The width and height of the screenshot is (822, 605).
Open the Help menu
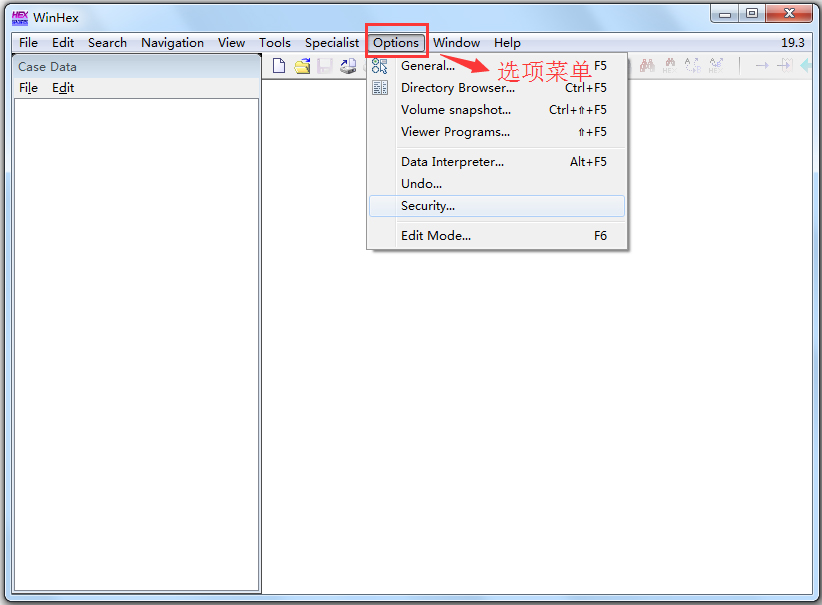pos(507,43)
